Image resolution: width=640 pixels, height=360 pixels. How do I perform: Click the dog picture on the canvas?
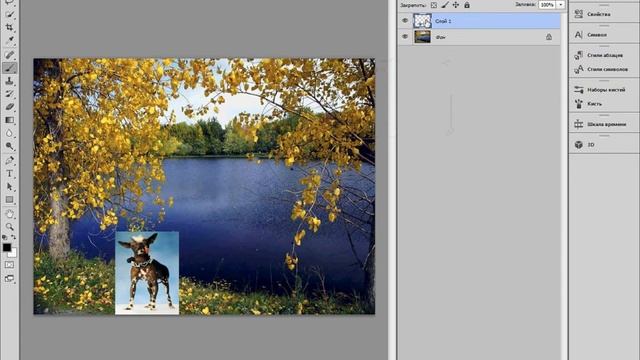coord(147,273)
